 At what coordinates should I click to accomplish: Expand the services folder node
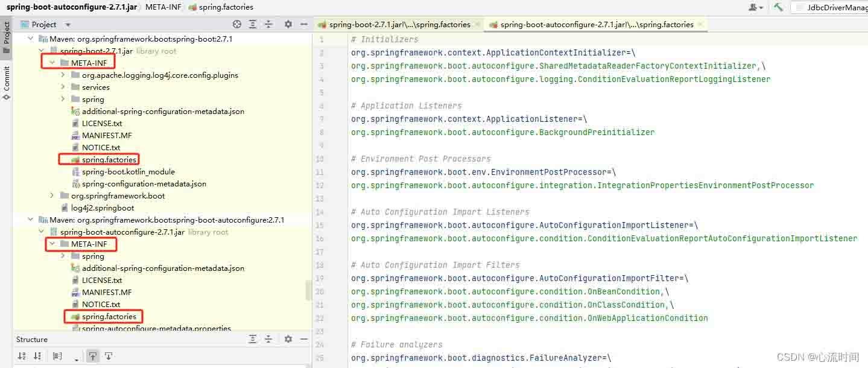point(63,87)
